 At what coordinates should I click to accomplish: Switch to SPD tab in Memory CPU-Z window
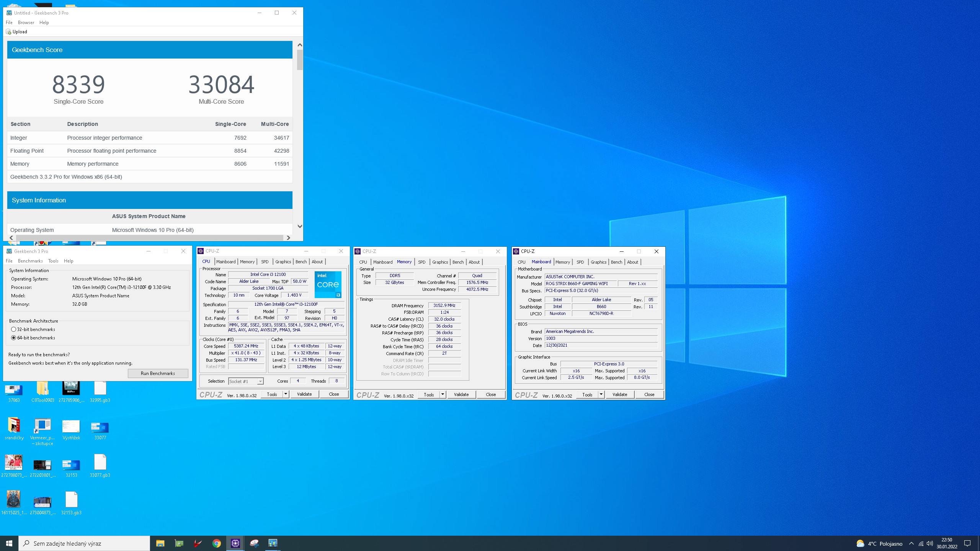tap(422, 262)
